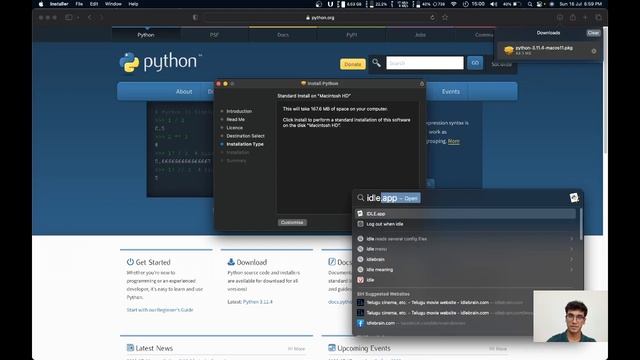Open IDLE.app from Spotlight results
The height and width of the screenshot is (360, 640).
[465, 214]
